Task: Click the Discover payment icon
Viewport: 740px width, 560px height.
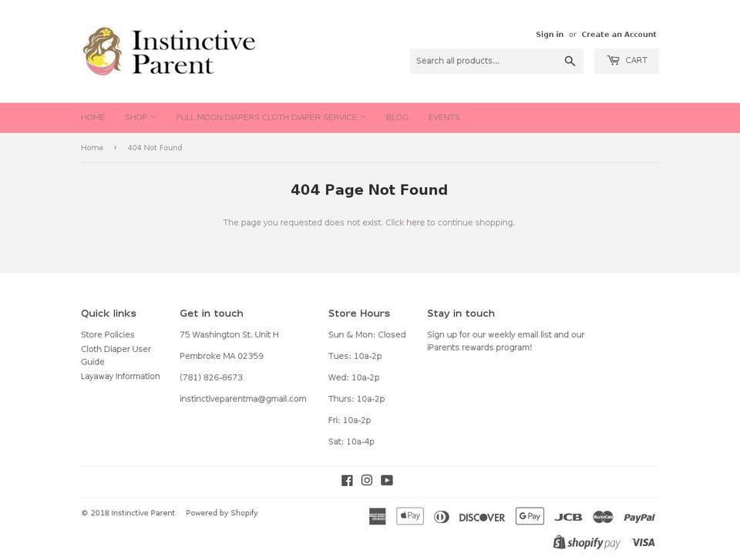Action: pyautogui.click(x=482, y=518)
